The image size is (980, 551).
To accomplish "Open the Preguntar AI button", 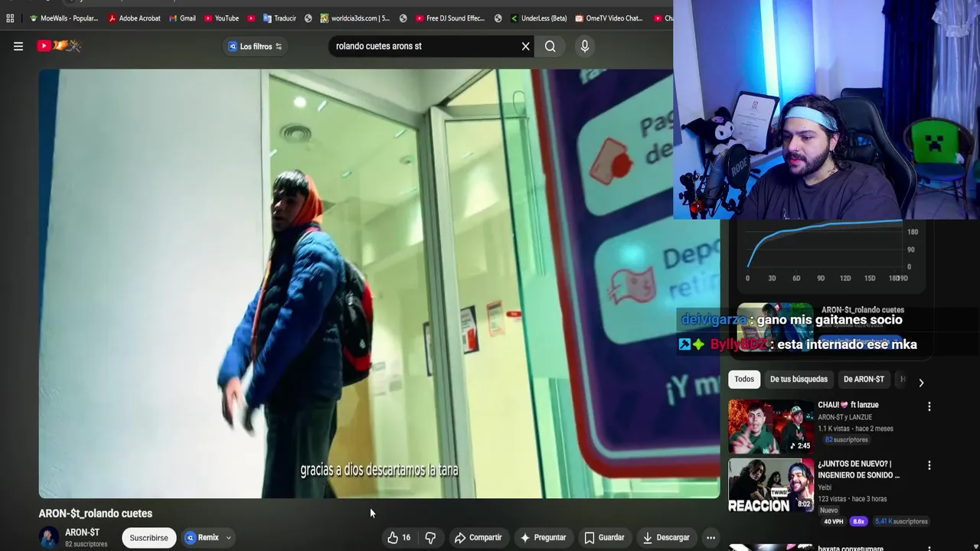I will click(x=543, y=538).
